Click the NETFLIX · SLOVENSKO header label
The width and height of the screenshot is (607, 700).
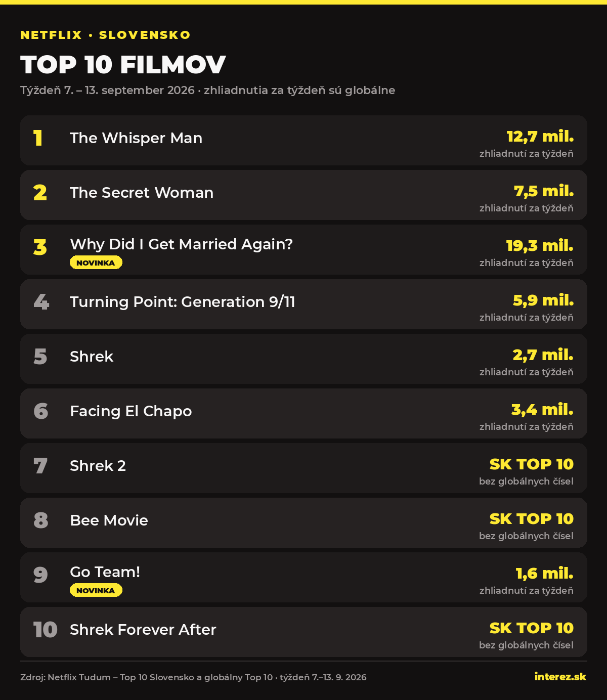tap(105, 35)
